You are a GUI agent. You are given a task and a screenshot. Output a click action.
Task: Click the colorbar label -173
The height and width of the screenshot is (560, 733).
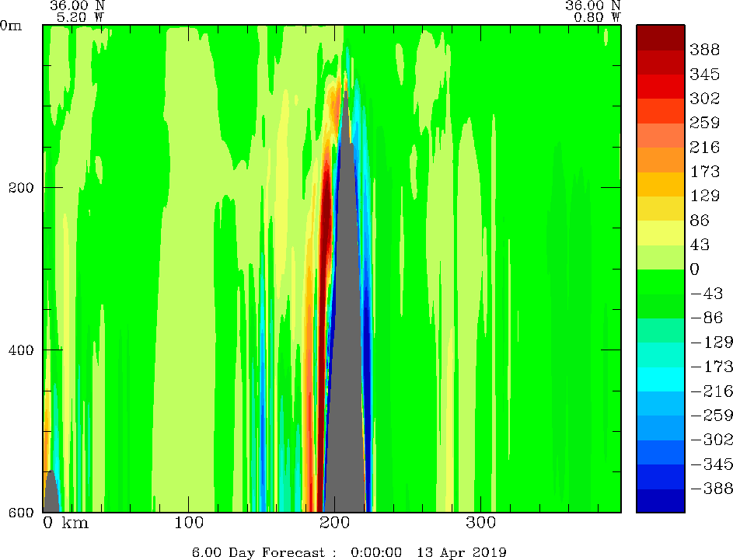(711, 366)
